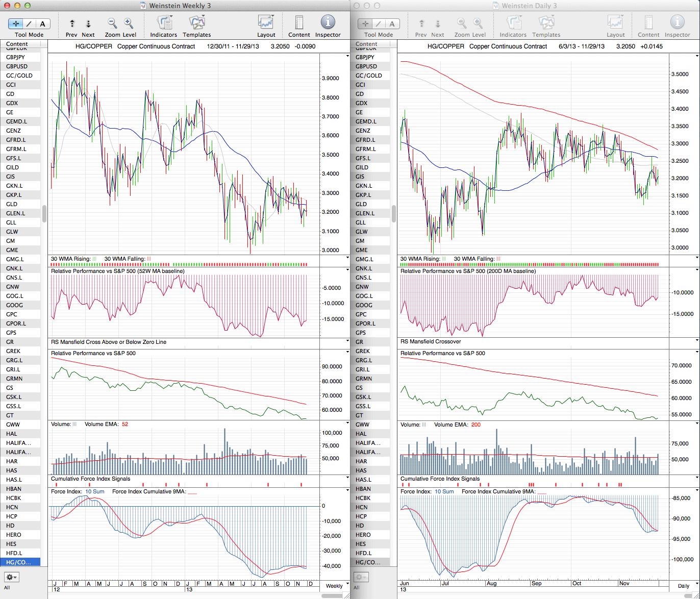Image resolution: width=700 pixels, height=599 pixels.
Task: Open Weekly periodicity menu at chart bottom
Action: pyautogui.click(x=334, y=586)
